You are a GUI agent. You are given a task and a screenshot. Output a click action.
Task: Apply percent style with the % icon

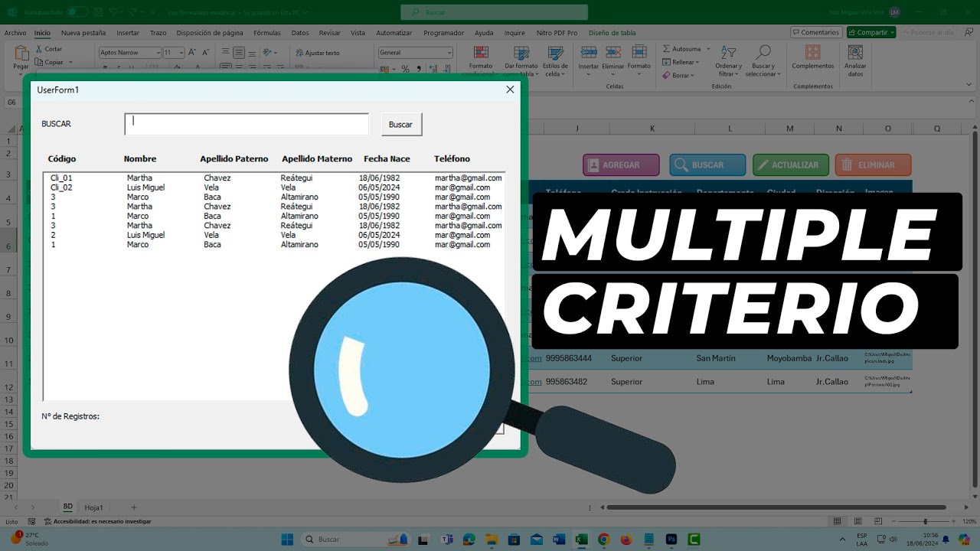[405, 69]
